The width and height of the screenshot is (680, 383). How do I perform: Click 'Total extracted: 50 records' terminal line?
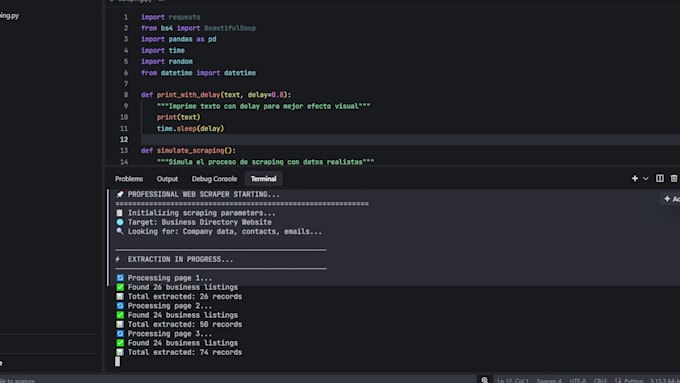click(185, 324)
